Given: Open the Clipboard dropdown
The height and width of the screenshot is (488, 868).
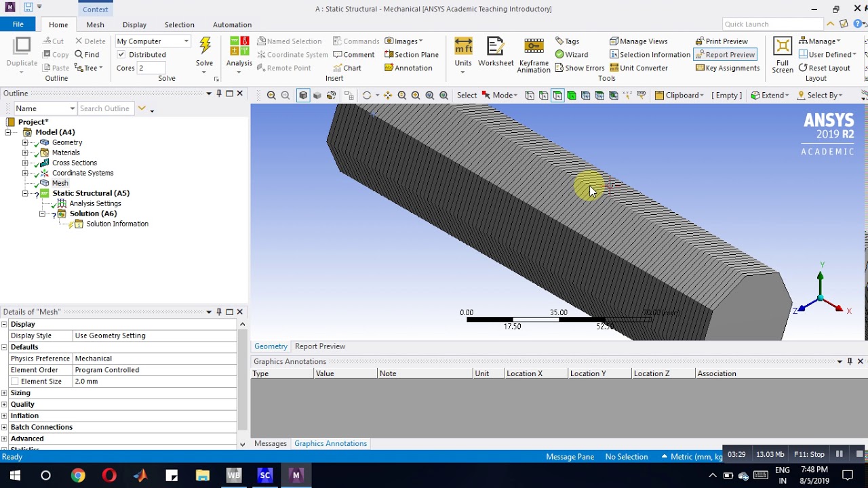Looking at the screenshot, I should [x=679, y=96].
